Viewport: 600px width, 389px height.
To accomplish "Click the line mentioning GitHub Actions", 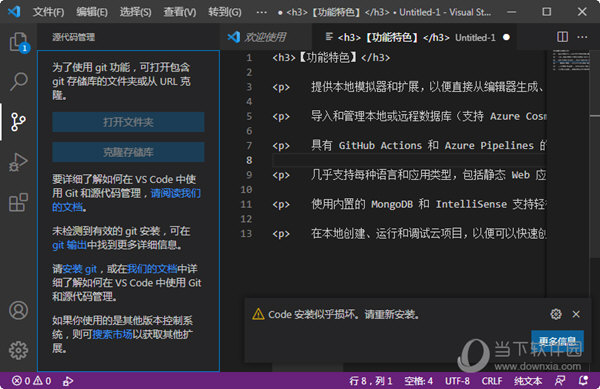I will (x=409, y=146).
